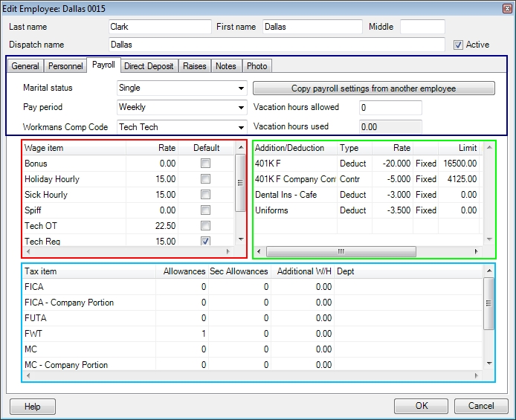Click the Vacation hours used field
This screenshot has height=420, width=516.
click(x=390, y=127)
